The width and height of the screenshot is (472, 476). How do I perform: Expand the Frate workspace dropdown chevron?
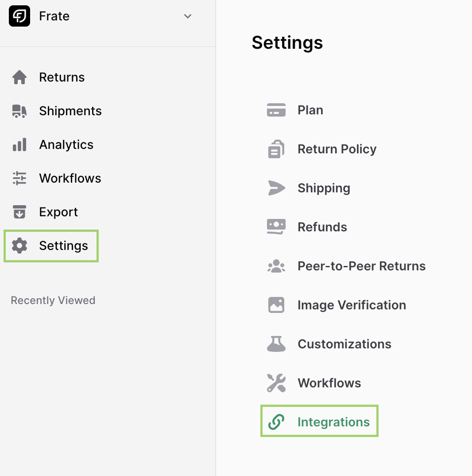[x=188, y=16]
